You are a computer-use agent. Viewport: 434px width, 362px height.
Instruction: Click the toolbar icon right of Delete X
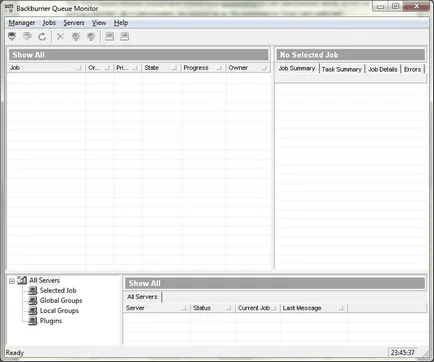click(x=76, y=37)
